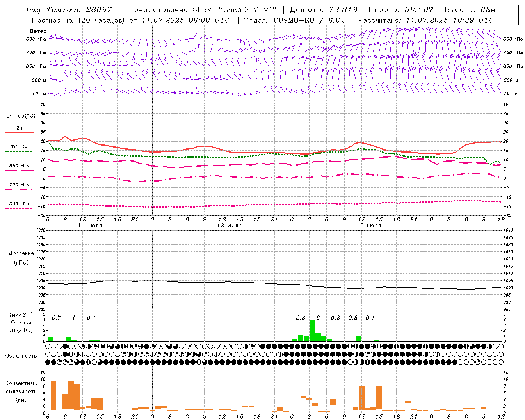Click the Конвективн. облачность label
This screenshot has height=420, width=525.
tap(21, 388)
